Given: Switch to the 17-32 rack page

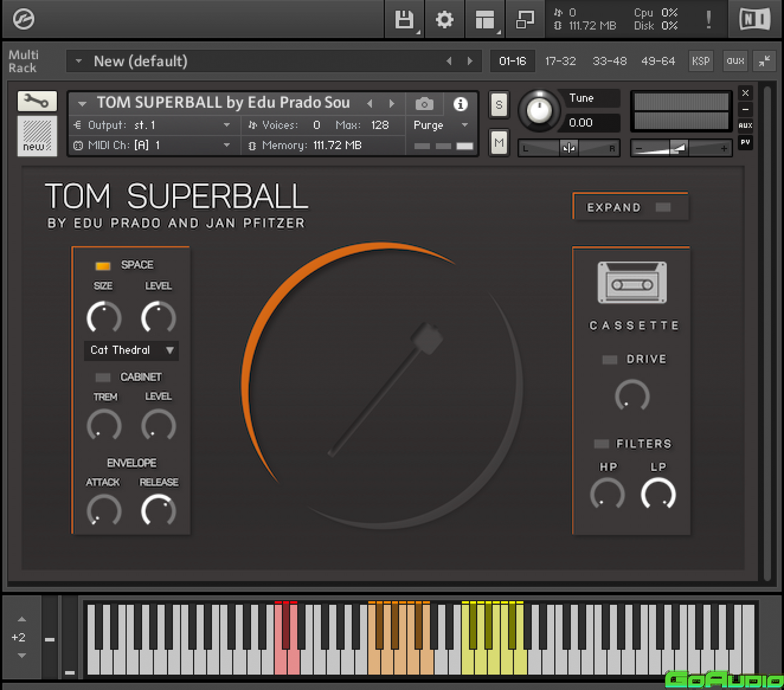Looking at the screenshot, I should point(560,61).
